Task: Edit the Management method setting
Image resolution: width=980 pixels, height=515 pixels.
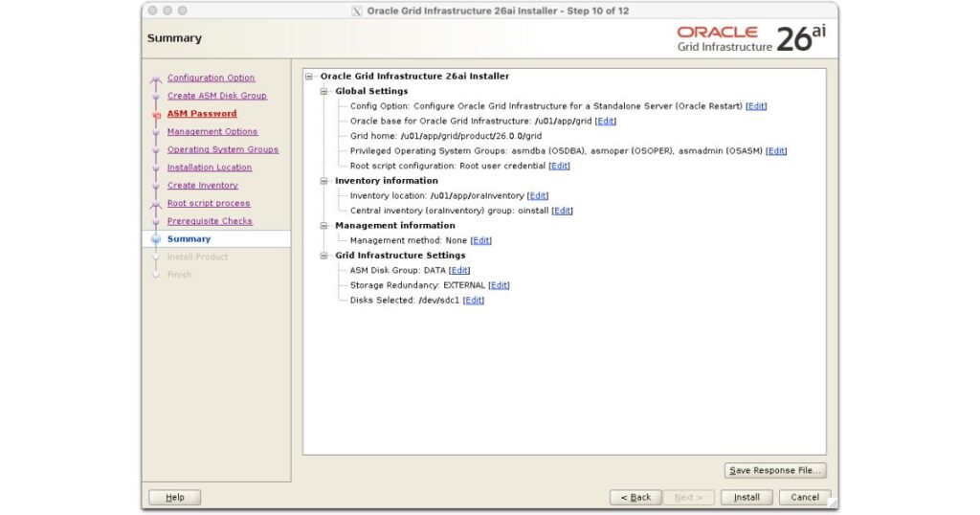Action: coord(480,240)
